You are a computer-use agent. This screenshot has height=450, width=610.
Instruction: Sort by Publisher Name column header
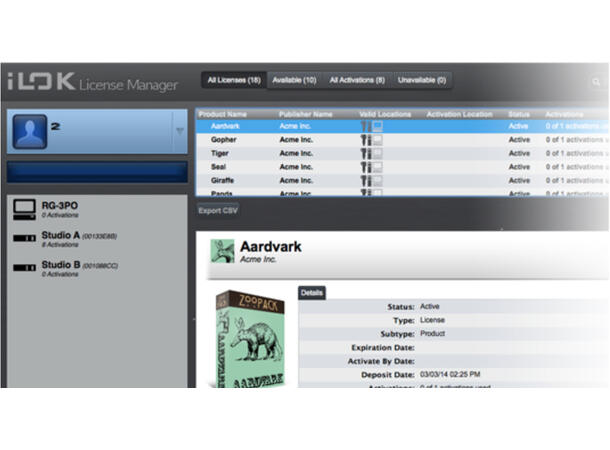coord(305,114)
